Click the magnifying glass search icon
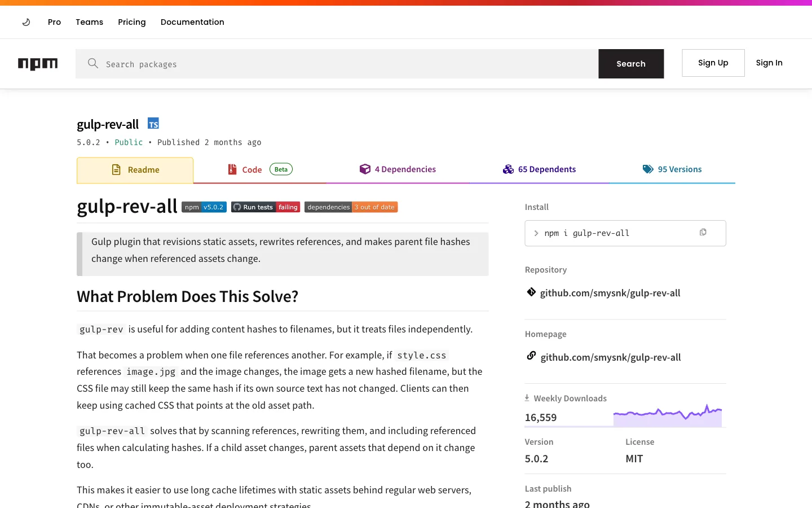This screenshot has width=812, height=508. click(93, 63)
